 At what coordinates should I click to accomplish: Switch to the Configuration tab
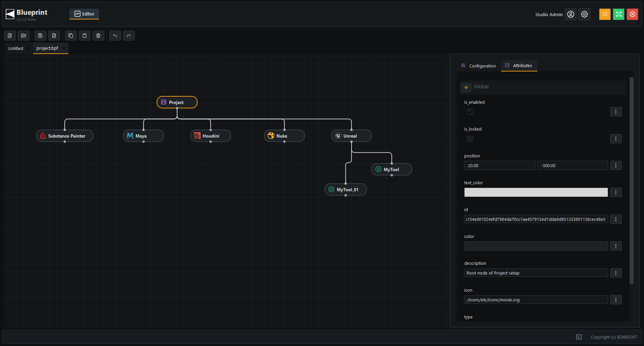tap(479, 66)
